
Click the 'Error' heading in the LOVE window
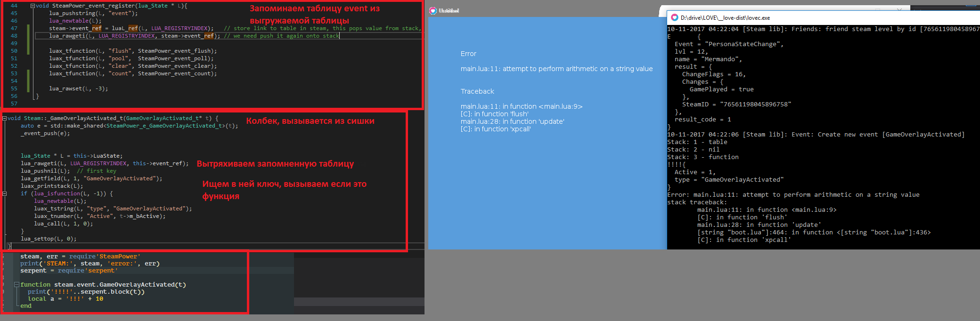468,54
